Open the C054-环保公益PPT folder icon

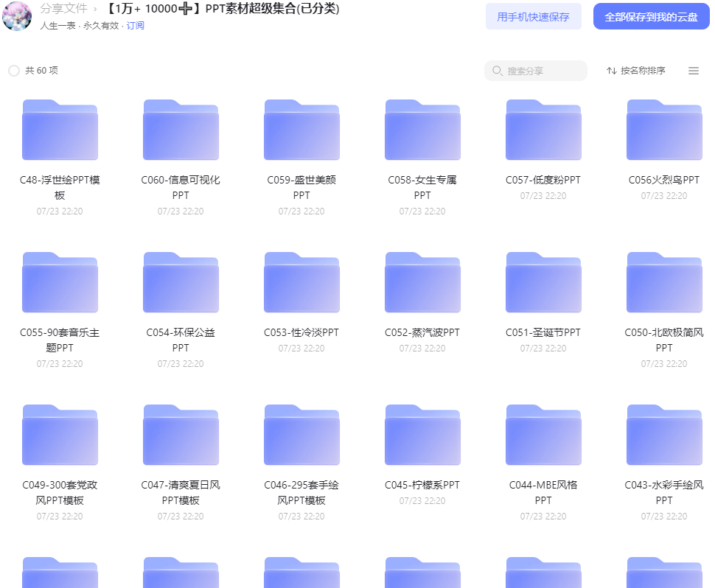tap(181, 283)
